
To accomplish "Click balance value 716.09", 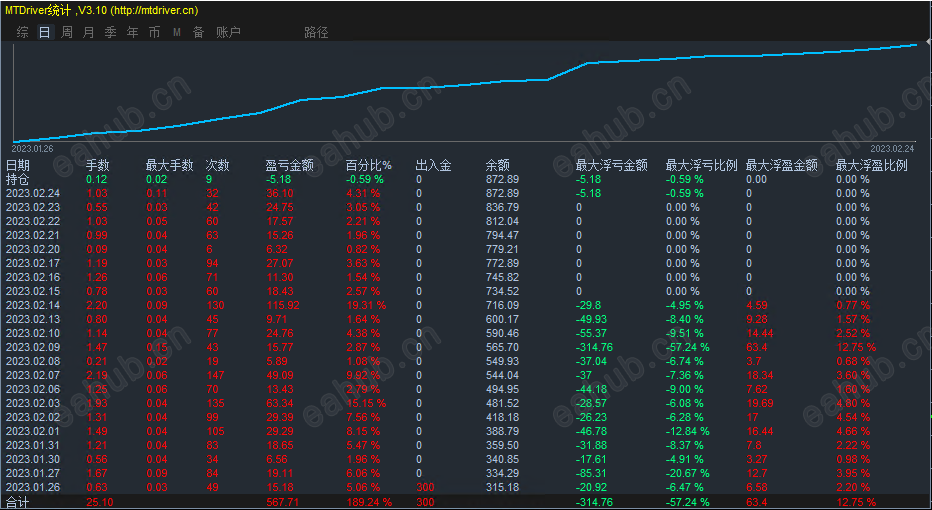I will [502, 305].
